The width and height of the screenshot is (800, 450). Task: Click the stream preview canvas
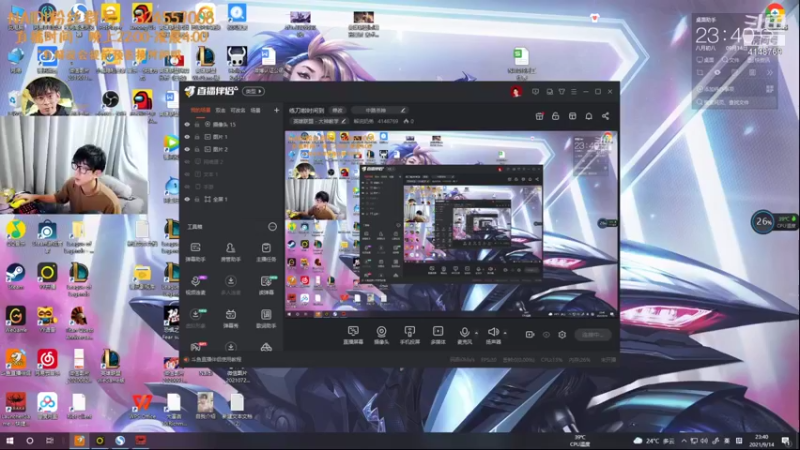coord(451,225)
